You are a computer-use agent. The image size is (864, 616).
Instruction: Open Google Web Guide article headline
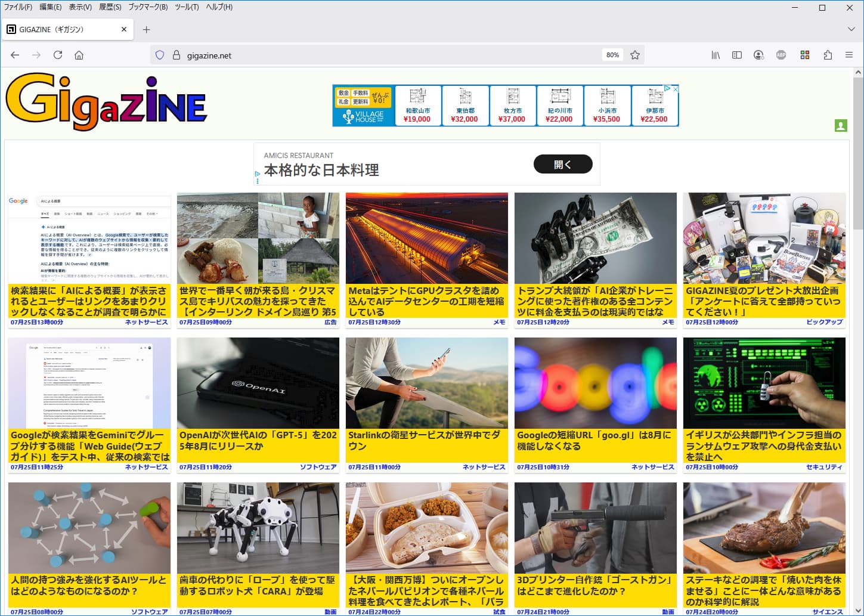(89, 446)
